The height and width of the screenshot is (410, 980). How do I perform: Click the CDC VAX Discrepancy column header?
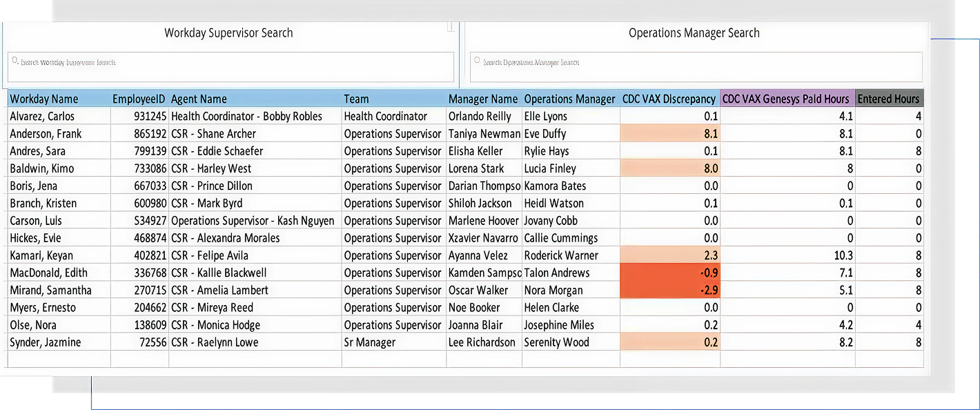click(670, 99)
